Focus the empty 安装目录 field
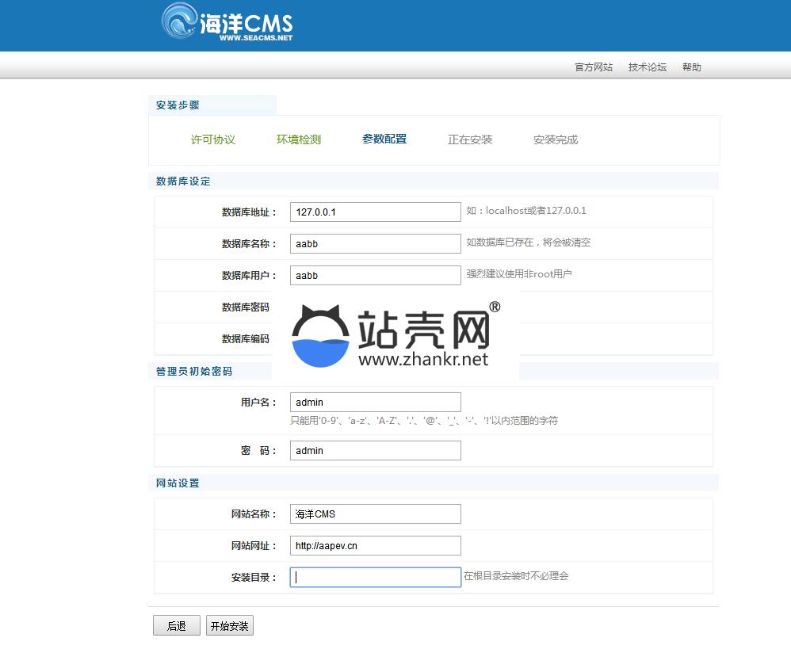Viewport: 791px width, 672px height. [376, 577]
